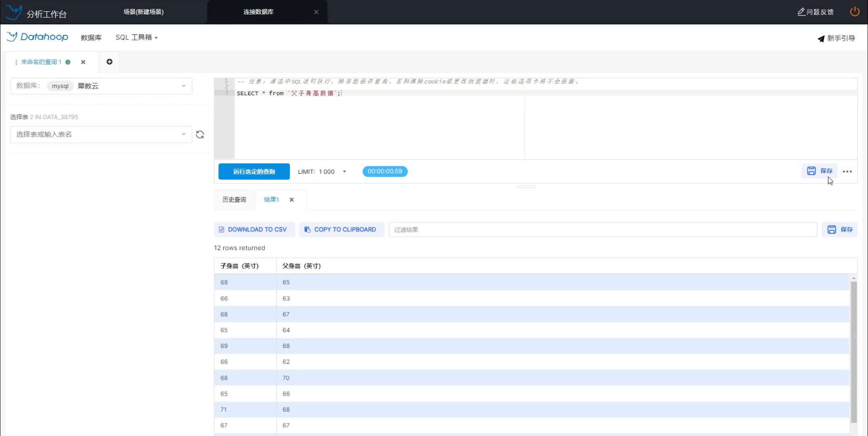
Task: Open the 选择表或输入表名 table dropdown
Action: pos(101,134)
